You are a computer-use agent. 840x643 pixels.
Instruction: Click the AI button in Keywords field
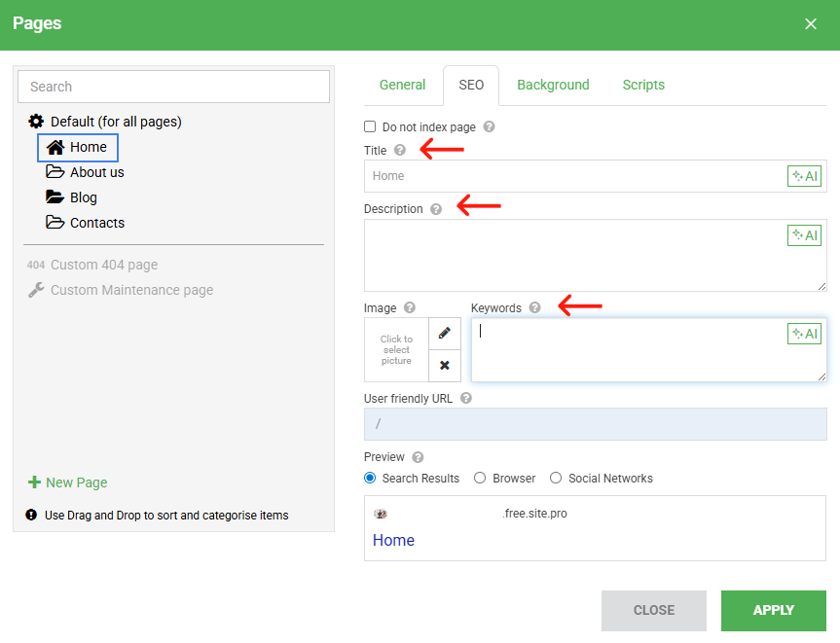(804, 334)
